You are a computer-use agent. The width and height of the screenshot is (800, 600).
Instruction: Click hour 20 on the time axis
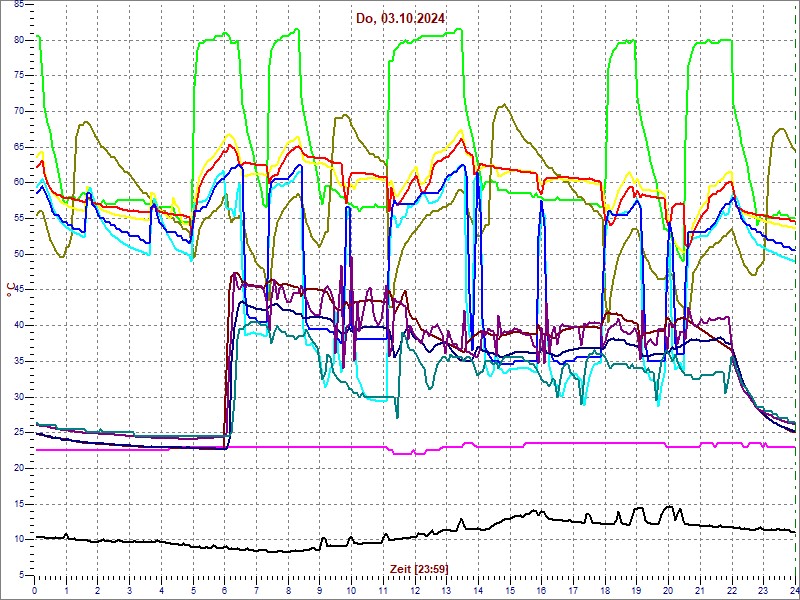pos(668,590)
